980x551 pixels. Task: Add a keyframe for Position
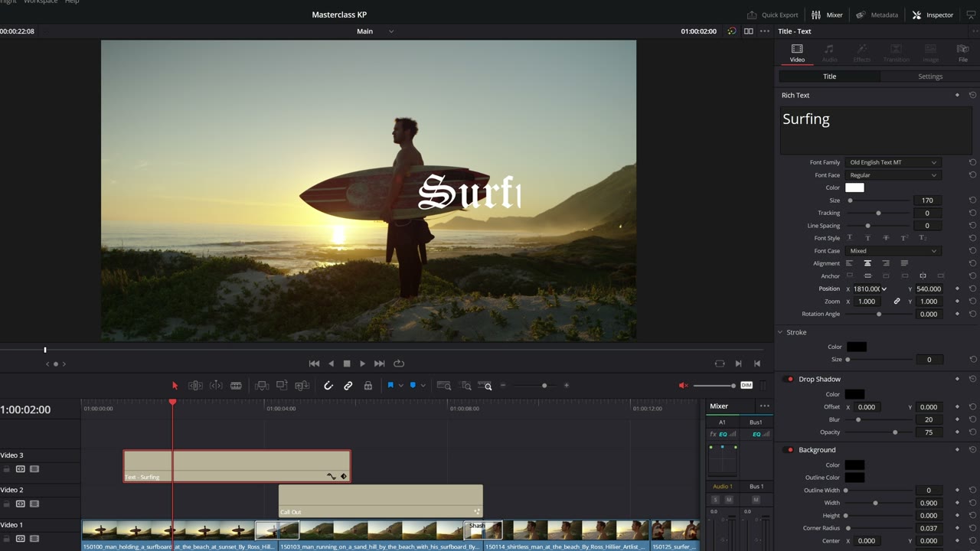click(x=957, y=289)
